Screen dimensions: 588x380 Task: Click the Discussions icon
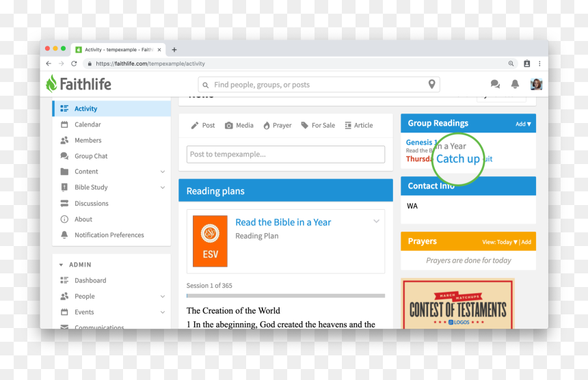tap(64, 203)
